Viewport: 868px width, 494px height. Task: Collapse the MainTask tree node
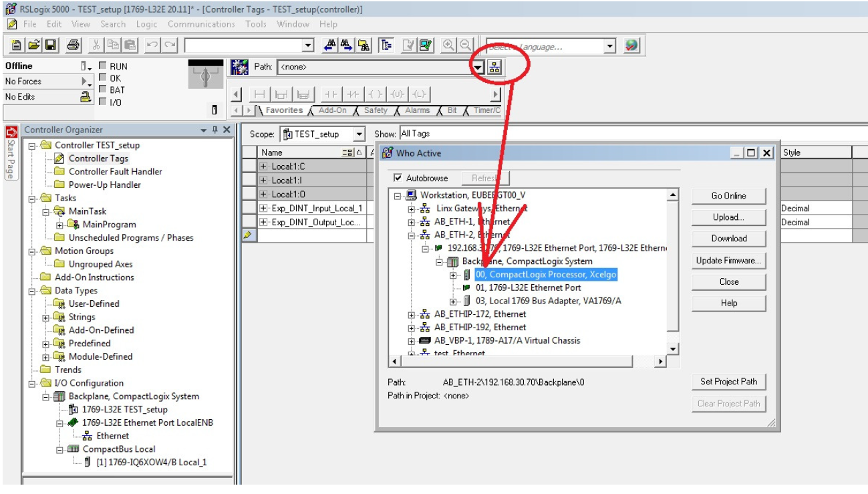[x=46, y=211]
